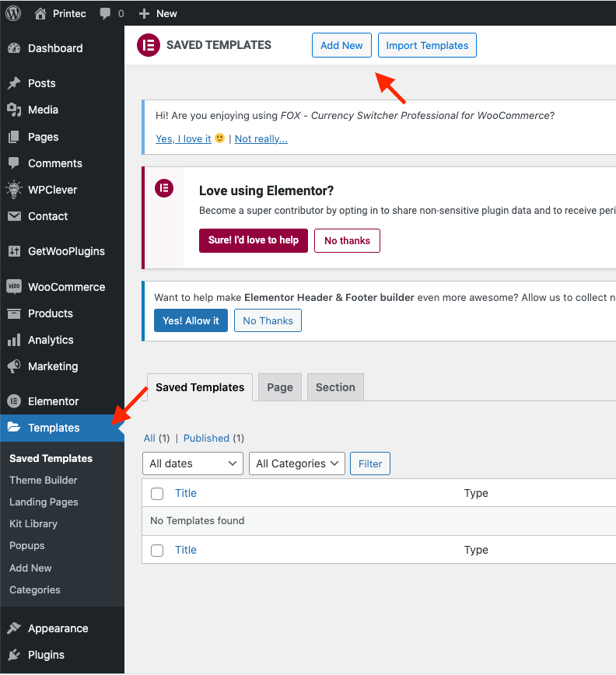Click the WordPress logo icon
Screen dimensions: 616x675
coord(13,13)
